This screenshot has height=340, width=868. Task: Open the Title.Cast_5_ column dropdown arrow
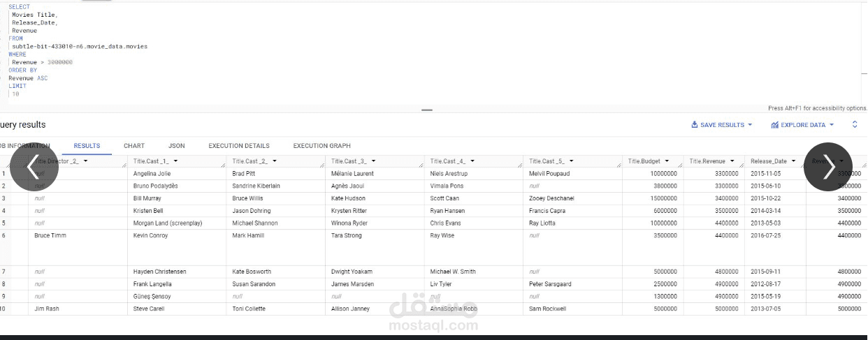[x=571, y=161]
